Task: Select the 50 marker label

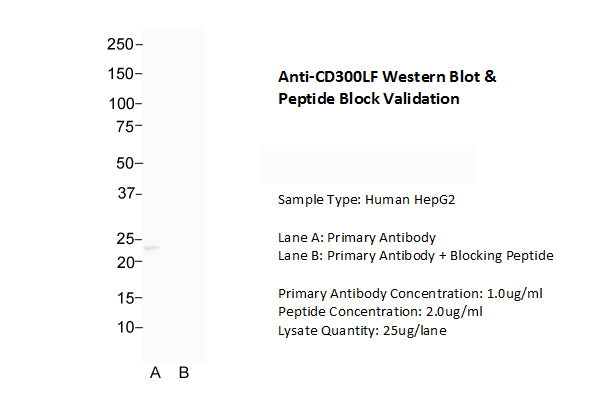Action: click(124, 163)
